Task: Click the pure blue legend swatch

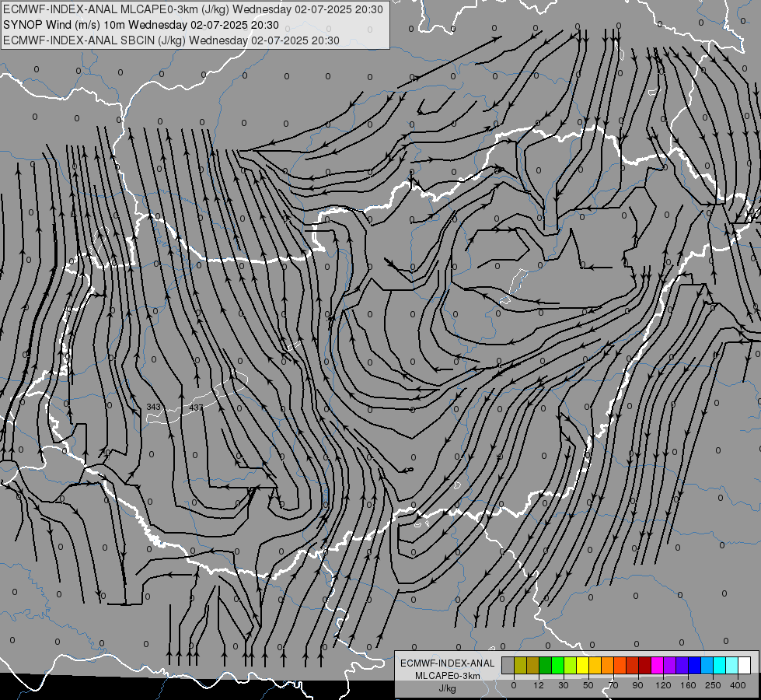Action: point(694,665)
